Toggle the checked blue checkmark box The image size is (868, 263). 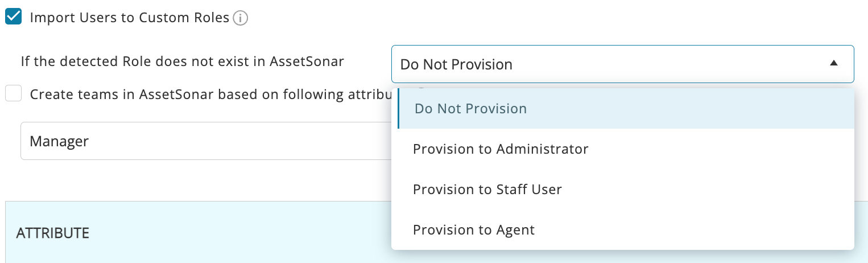[x=13, y=17]
